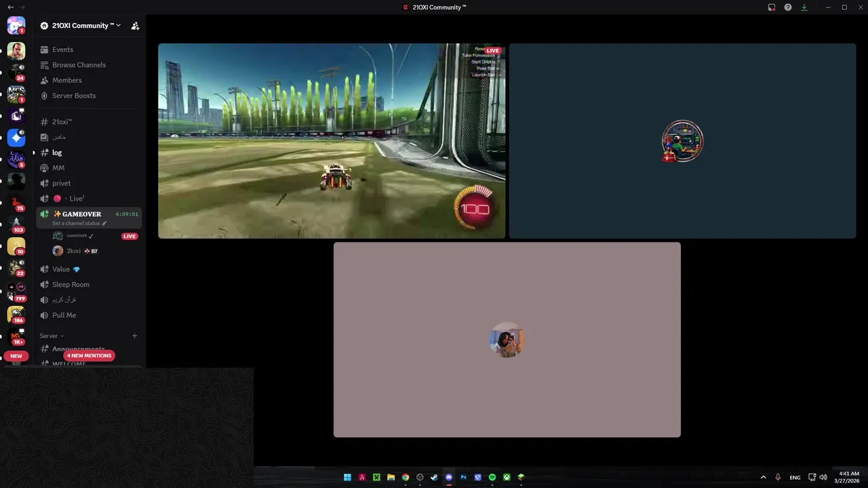Open Steam from the taskbar
This screenshot has width=868, height=488.
click(434, 477)
